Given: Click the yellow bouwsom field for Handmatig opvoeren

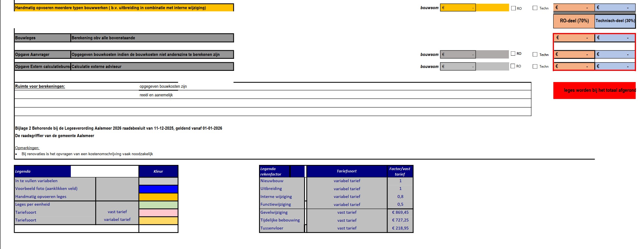Looking at the screenshot, I should (x=458, y=8).
